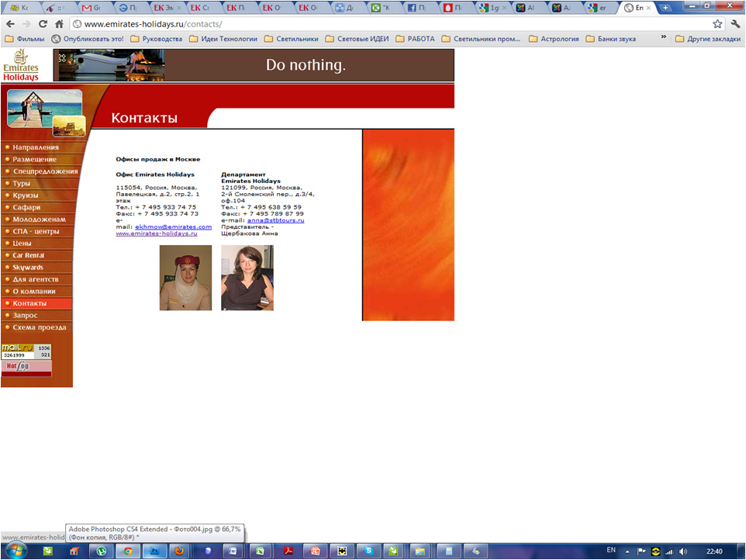Viewport: 746px width, 560px height.
Task: Open the Windows Start menu
Action: (x=16, y=551)
